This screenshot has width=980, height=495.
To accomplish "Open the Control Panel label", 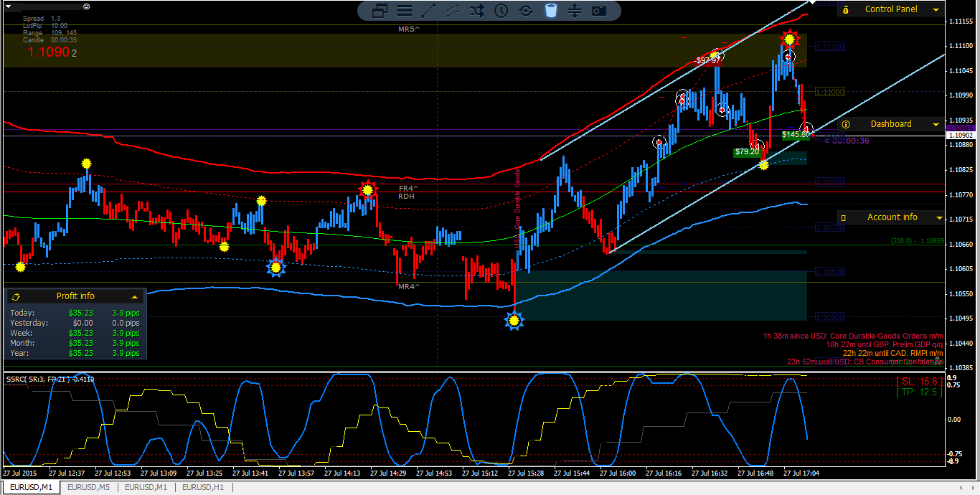I will [x=891, y=9].
